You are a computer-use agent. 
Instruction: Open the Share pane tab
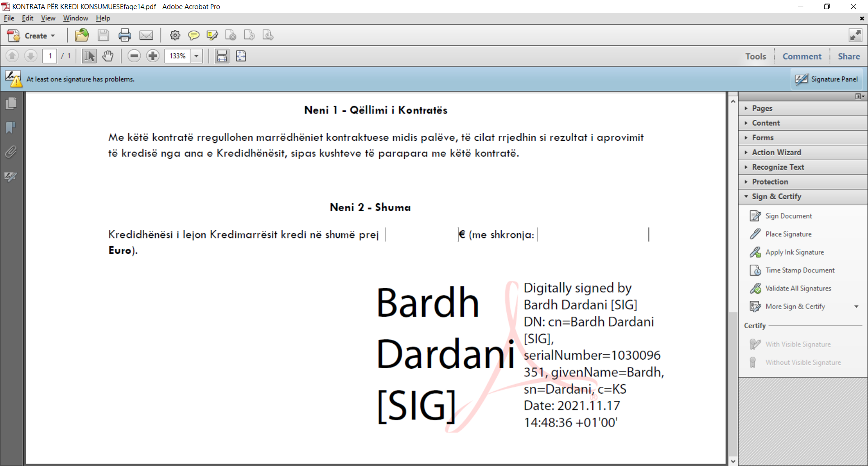(x=849, y=56)
